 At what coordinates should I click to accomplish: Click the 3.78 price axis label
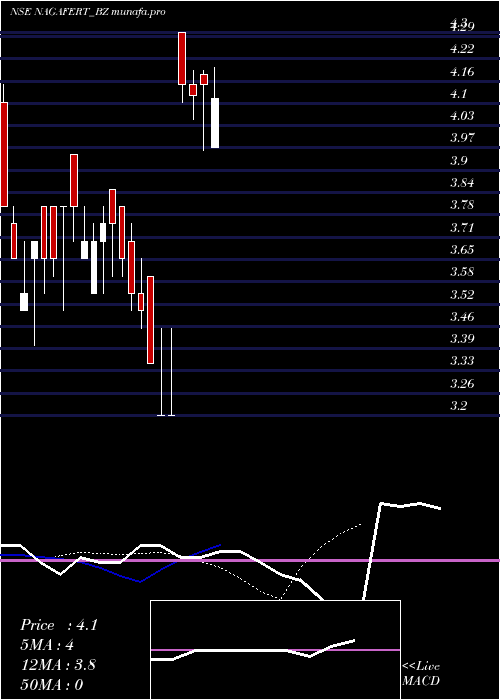pos(462,205)
